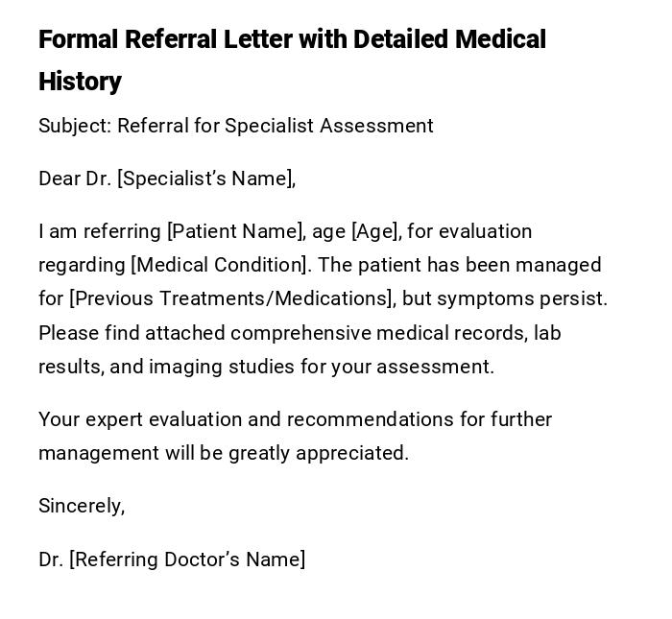672x619 pixels.
Task: Click the Subject line text
Action: point(235,126)
